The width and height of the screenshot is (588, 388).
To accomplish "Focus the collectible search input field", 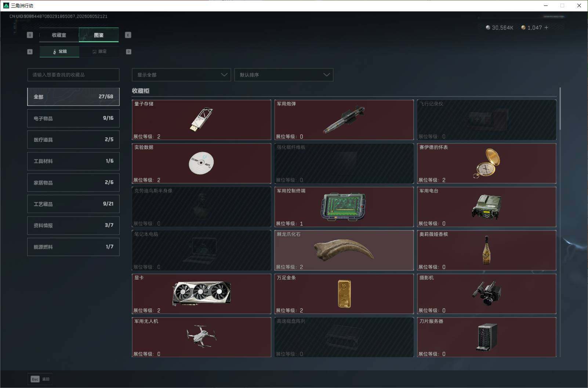I will coord(73,75).
